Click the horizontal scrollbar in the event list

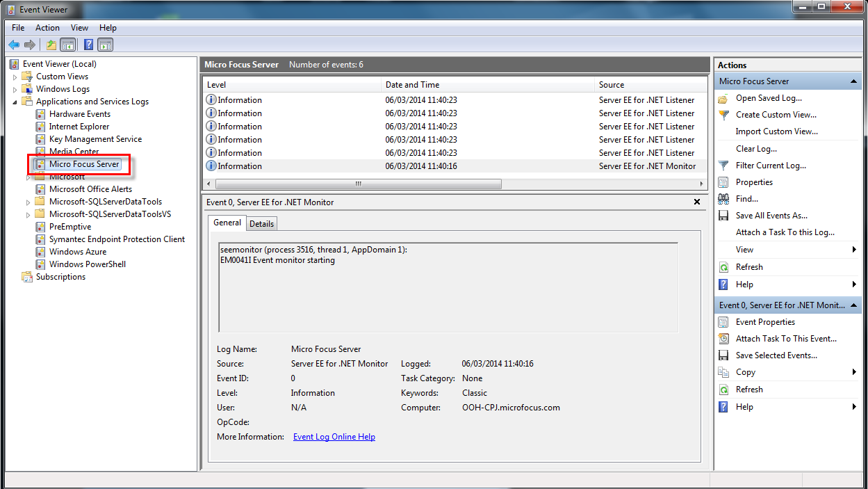(x=358, y=184)
